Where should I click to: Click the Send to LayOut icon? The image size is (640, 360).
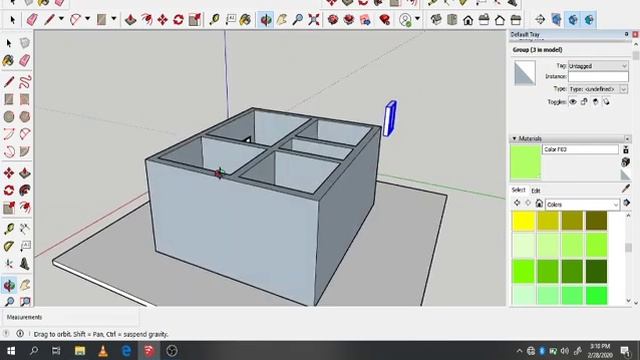tap(365, 20)
